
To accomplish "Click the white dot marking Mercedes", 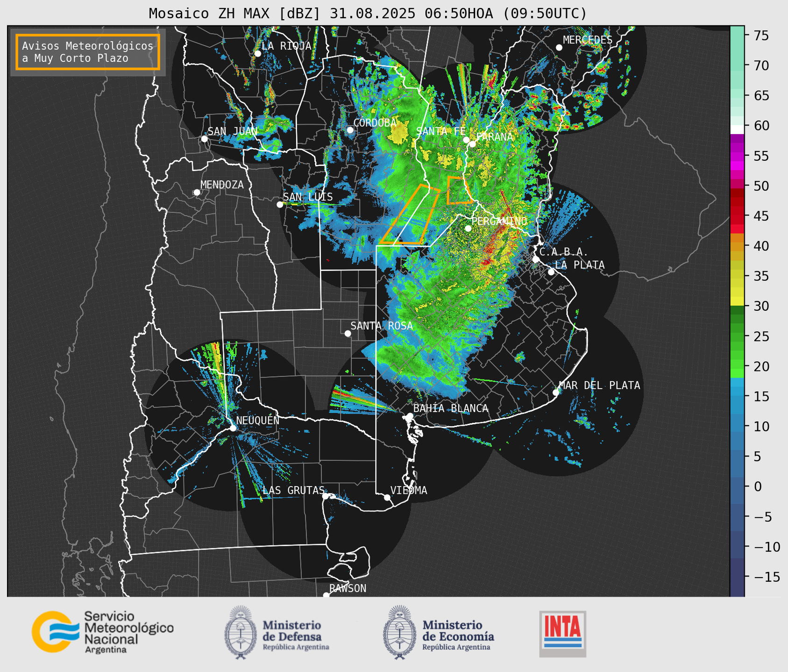I will tap(559, 48).
